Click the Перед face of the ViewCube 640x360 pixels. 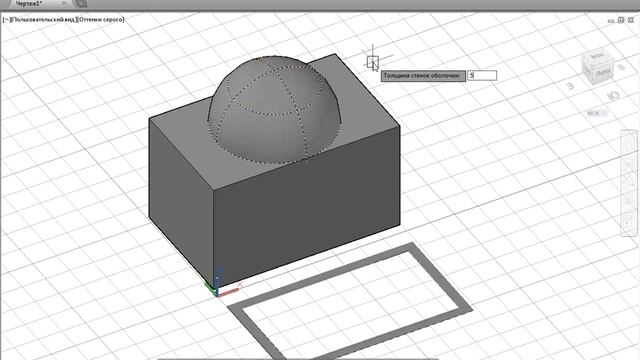click(x=603, y=73)
